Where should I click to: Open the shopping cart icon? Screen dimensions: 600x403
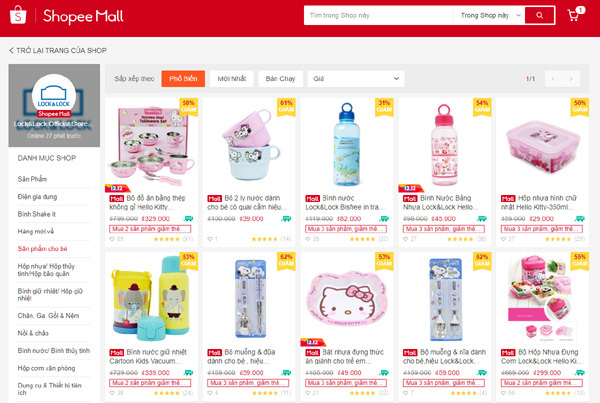click(x=573, y=16)
